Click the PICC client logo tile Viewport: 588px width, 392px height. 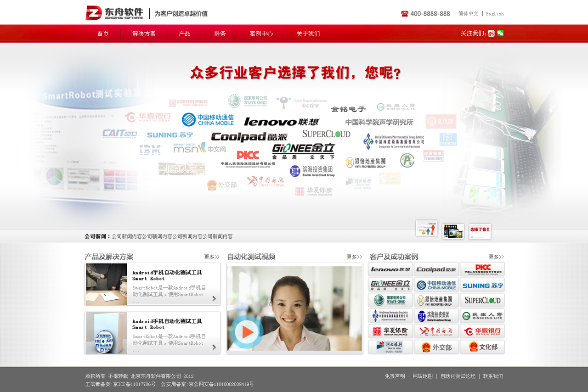click(x=482, y=269)
